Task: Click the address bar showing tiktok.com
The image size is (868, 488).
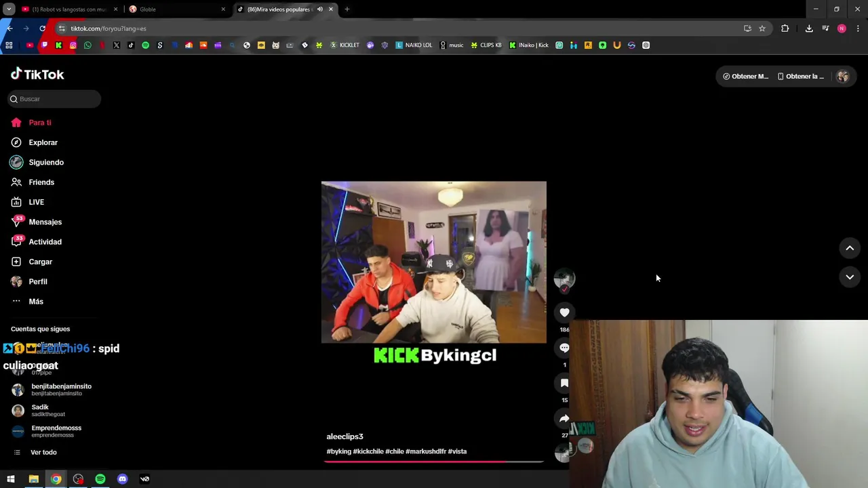Action: (400, 28)
